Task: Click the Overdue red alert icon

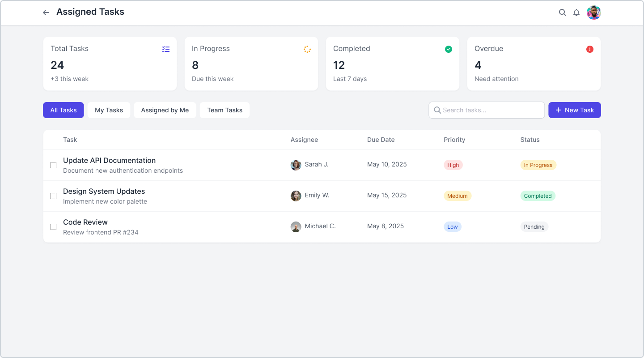Action: pyautogui.click(x=590, y=49)
